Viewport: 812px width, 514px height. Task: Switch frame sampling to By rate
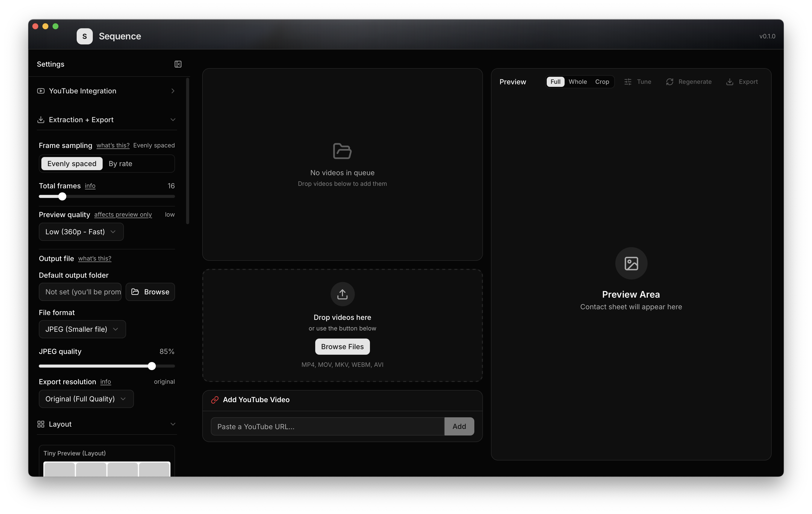point(120,163)
